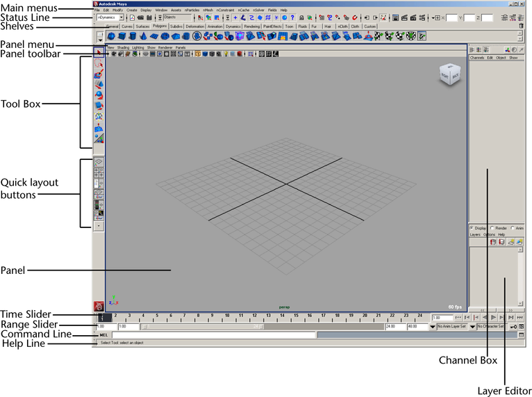Open the Create main menu

(132, 10)
